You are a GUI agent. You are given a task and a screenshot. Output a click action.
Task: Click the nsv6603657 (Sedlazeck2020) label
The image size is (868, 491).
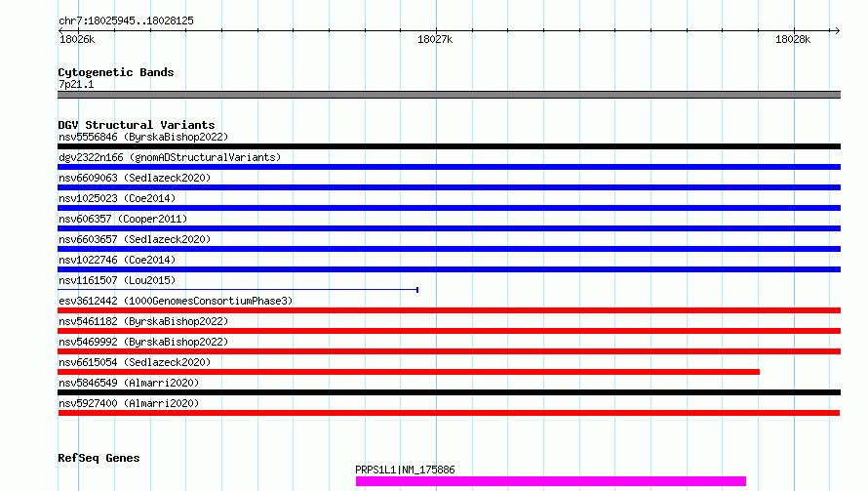click(135, 239)
